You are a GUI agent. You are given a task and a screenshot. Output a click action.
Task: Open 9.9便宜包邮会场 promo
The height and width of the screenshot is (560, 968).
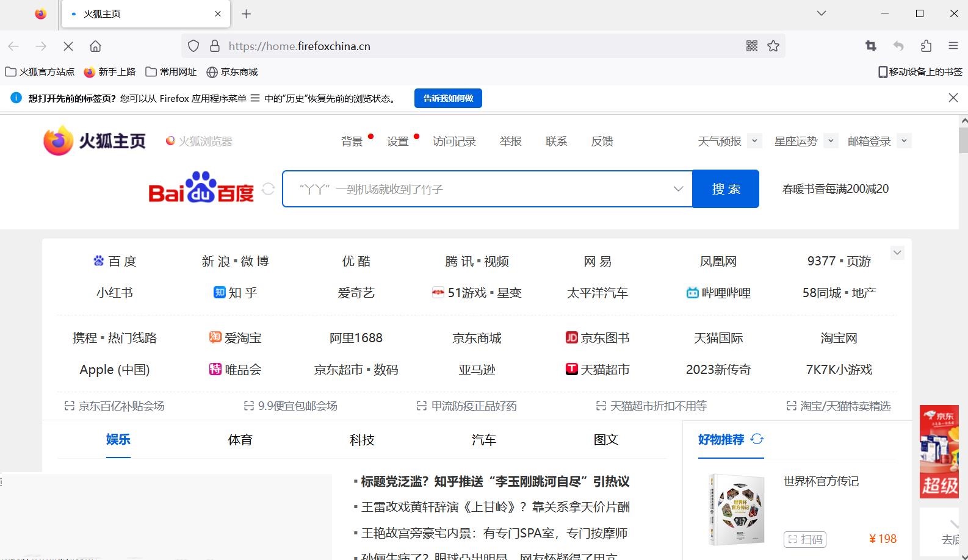point(291,406)
